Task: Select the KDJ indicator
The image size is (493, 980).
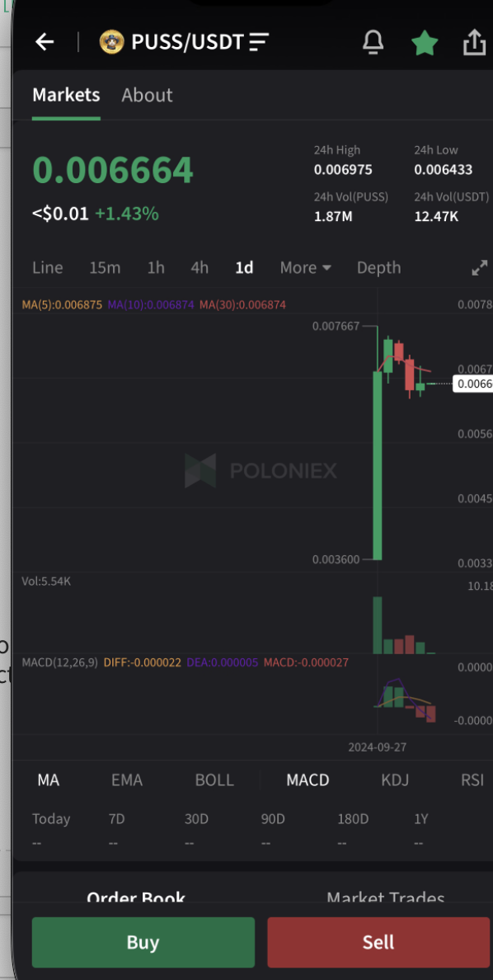Action: 395,780
